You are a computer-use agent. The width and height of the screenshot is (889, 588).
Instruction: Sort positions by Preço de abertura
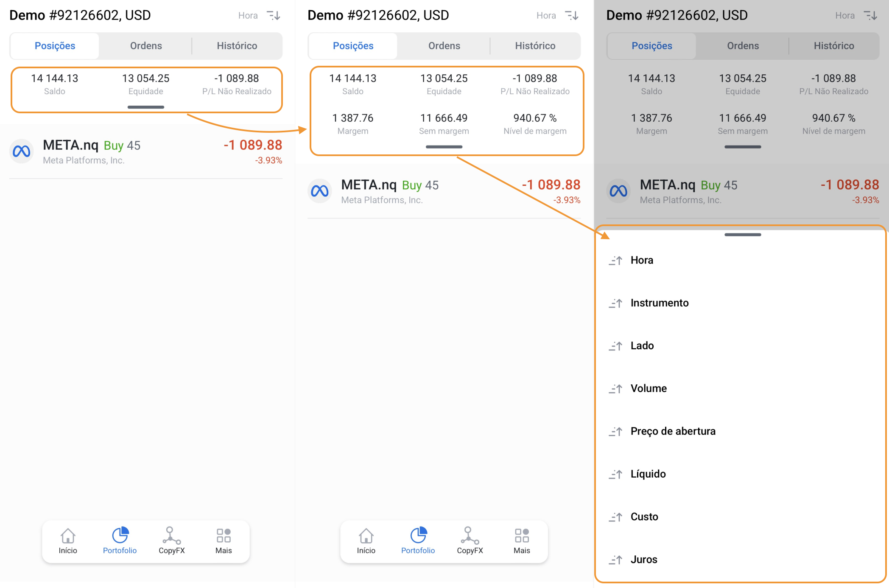673,431
